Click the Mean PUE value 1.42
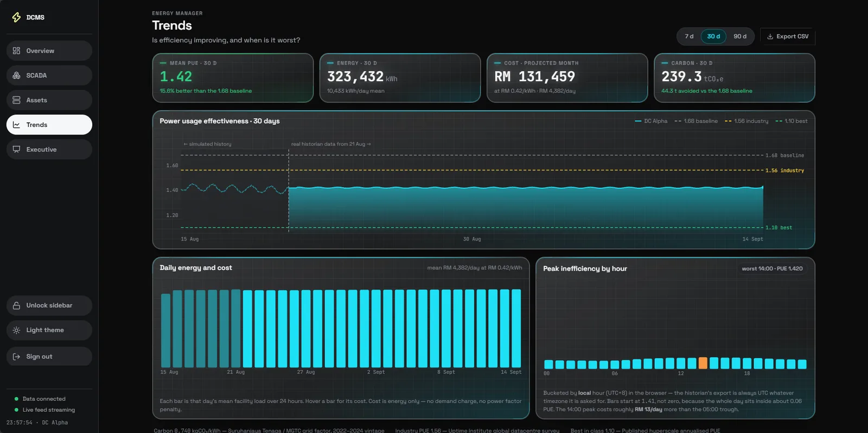The width and height of the screenshot is (868, 433). click(x=176, y=77)
